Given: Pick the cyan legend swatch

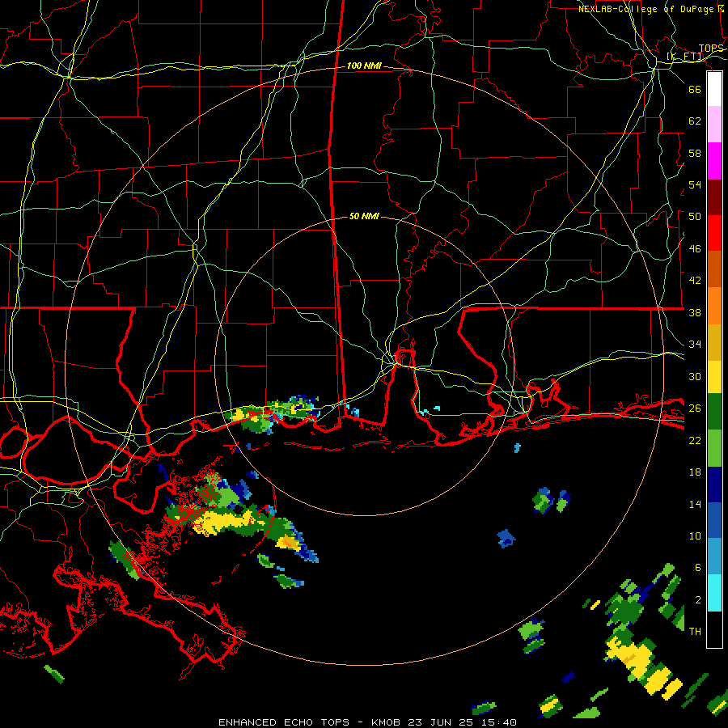Looking at the screenshot, I should 714,592.
